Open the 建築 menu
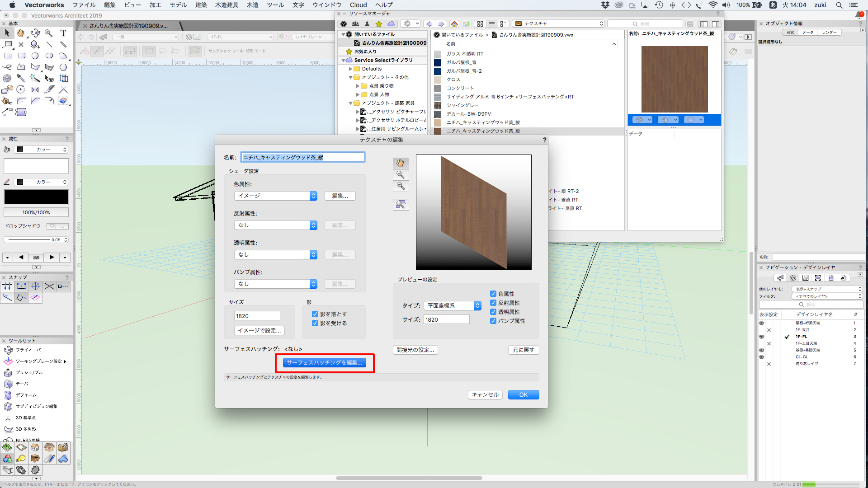Image resolution: width=868 pixels, height=488 pixels. pos(201,5)
